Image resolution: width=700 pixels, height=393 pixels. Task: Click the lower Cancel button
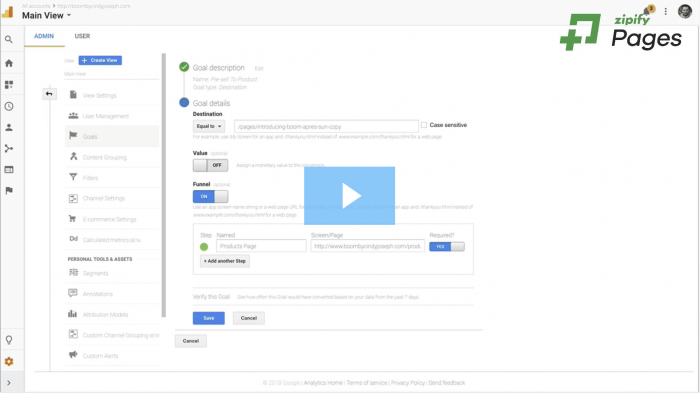191,341
